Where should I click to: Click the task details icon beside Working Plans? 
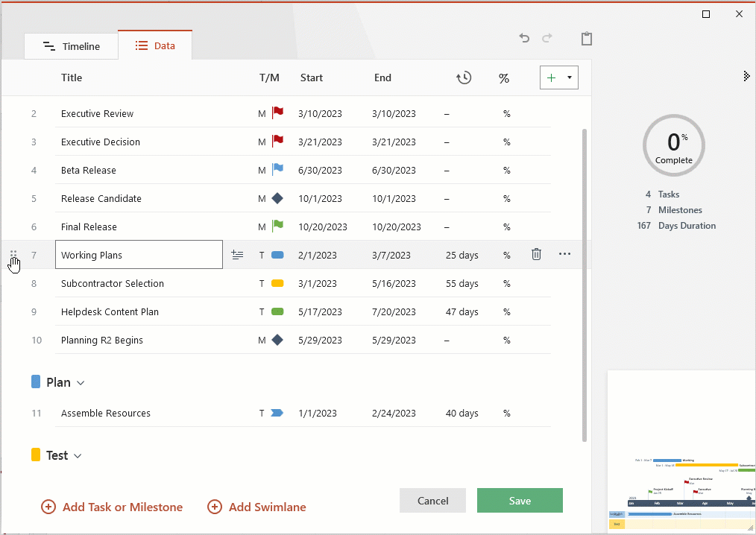(x=237, y=254)
